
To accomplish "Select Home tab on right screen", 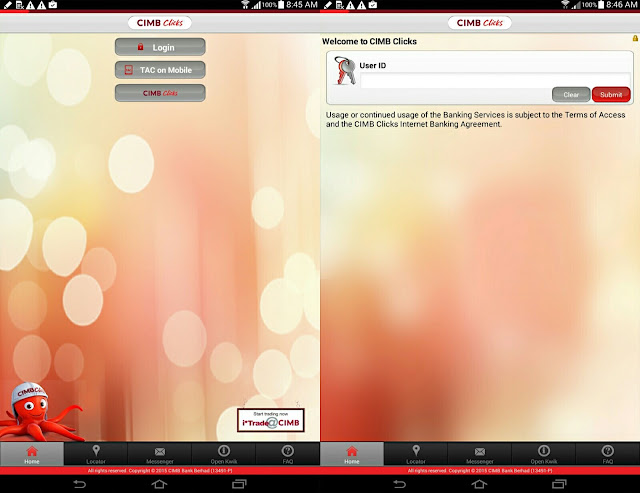I will tap(352, 454).
